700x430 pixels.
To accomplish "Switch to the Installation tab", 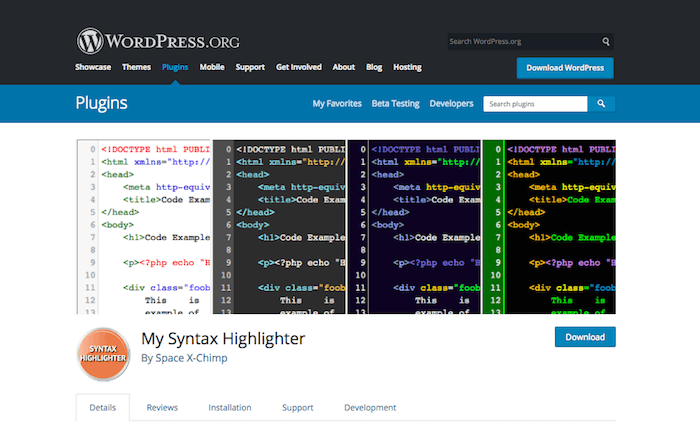I will 230,407.
